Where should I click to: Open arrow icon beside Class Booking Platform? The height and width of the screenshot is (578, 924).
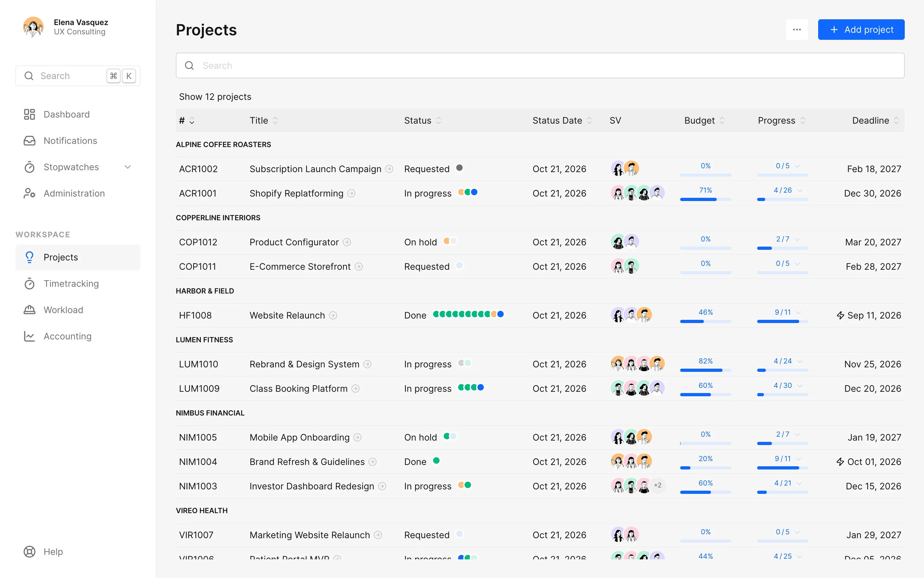tap(355, 389)
